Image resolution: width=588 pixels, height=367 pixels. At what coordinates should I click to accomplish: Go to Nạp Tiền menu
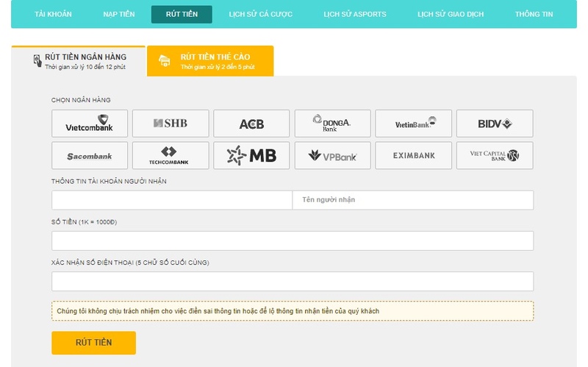coord(118,15)
